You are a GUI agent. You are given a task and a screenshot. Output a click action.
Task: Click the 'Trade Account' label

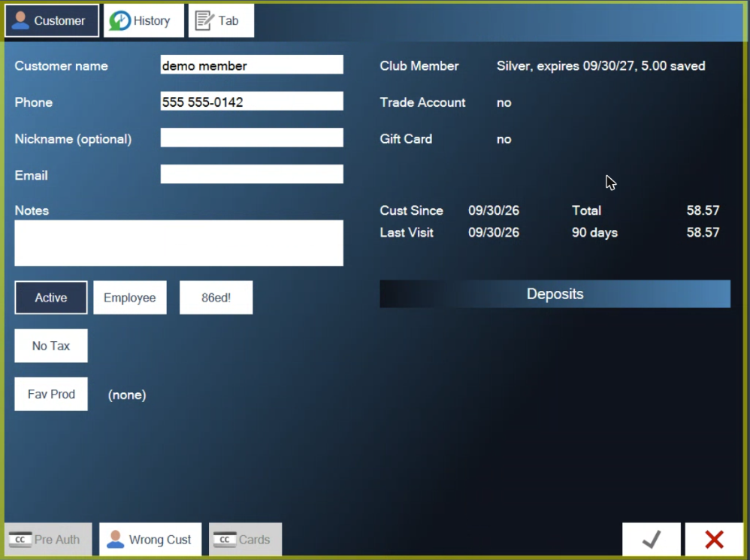pyautogui.click(x=422, y=102)
